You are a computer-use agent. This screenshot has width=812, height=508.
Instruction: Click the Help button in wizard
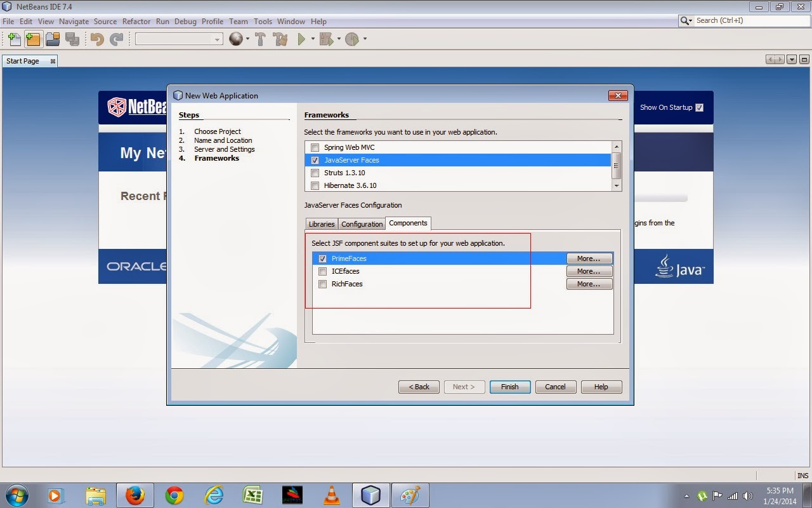coord(601,387)
